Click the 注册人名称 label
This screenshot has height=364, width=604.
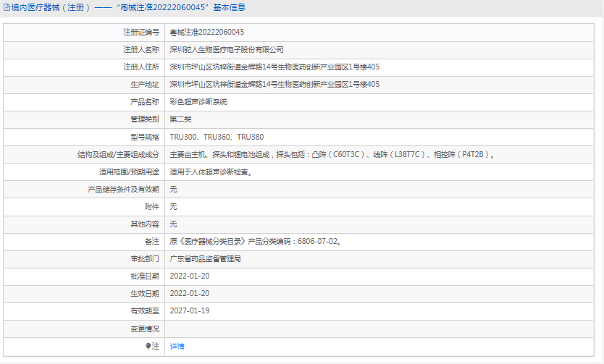point(141,50)
